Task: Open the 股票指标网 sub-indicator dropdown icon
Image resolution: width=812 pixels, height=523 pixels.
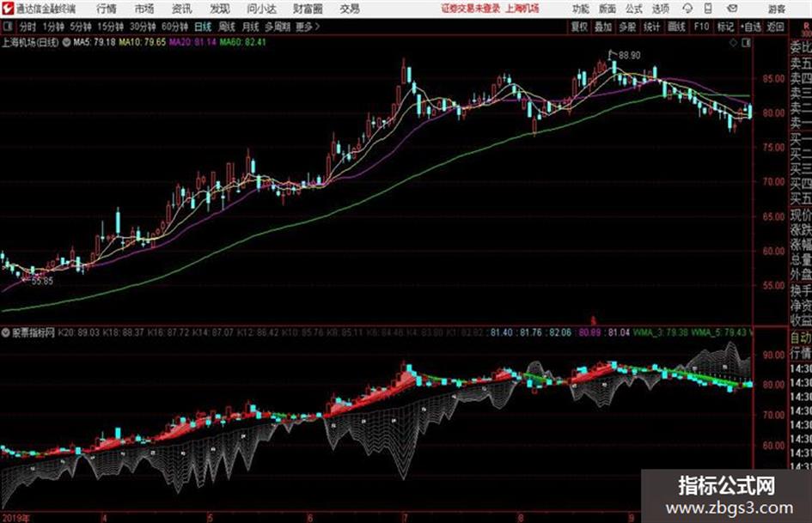Action: 6,333
